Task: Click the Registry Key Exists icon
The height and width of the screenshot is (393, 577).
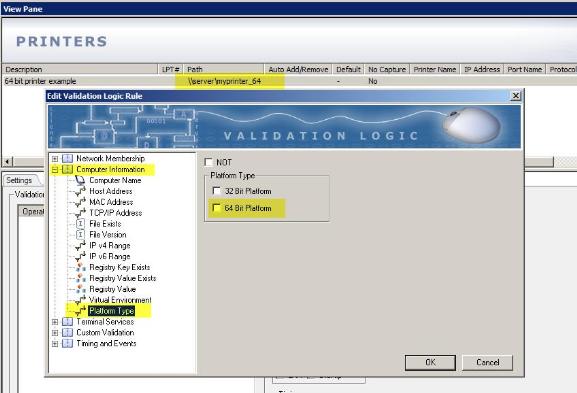Action: click(80, 268)
